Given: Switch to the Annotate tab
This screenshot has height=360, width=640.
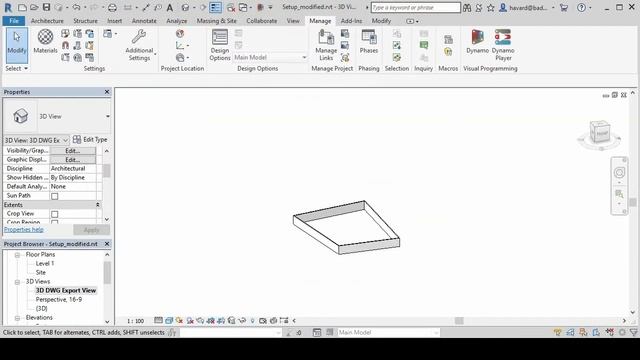Looking at the screenshot, I should point(144,21).
